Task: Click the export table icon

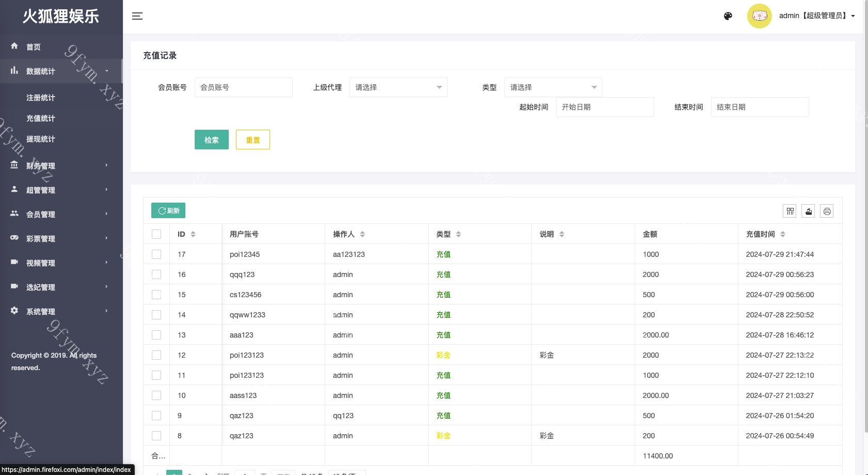Action: (809, 211)
